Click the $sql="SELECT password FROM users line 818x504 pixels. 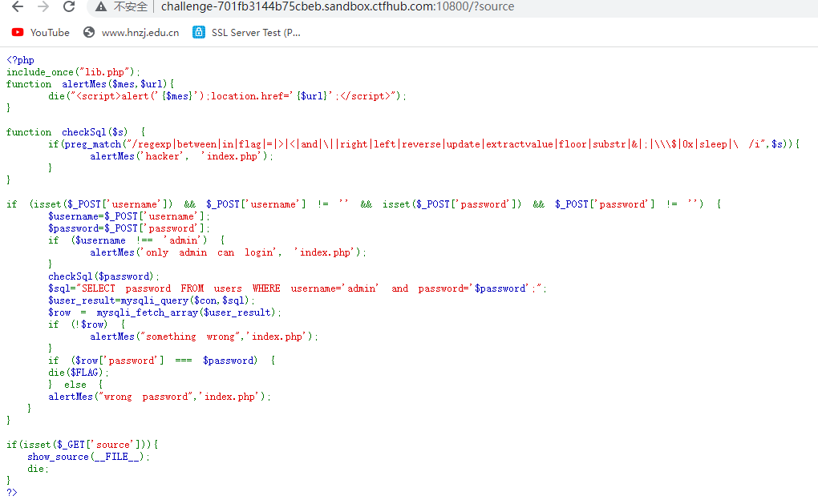(298, 288)
